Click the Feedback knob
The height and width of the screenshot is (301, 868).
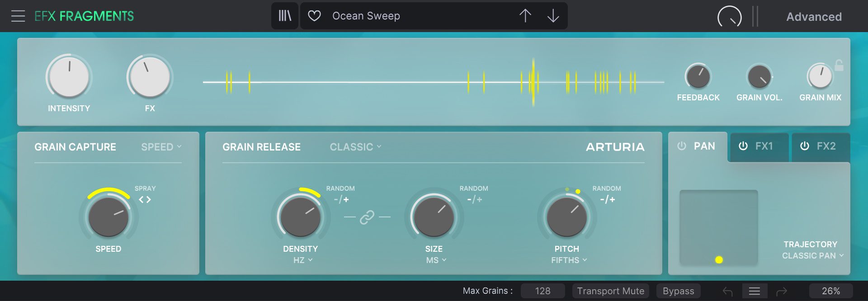tap(698, 76)
